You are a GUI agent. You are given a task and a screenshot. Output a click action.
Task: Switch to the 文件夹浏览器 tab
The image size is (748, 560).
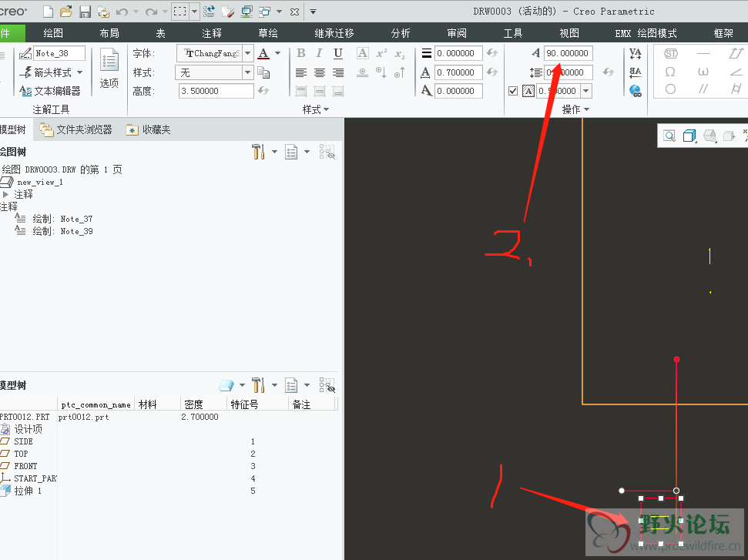point(77,129)
